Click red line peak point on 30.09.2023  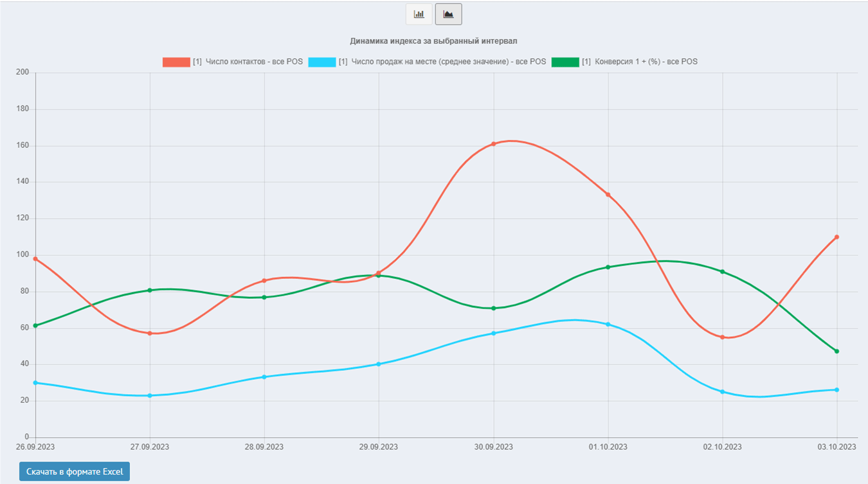[494, 144]
